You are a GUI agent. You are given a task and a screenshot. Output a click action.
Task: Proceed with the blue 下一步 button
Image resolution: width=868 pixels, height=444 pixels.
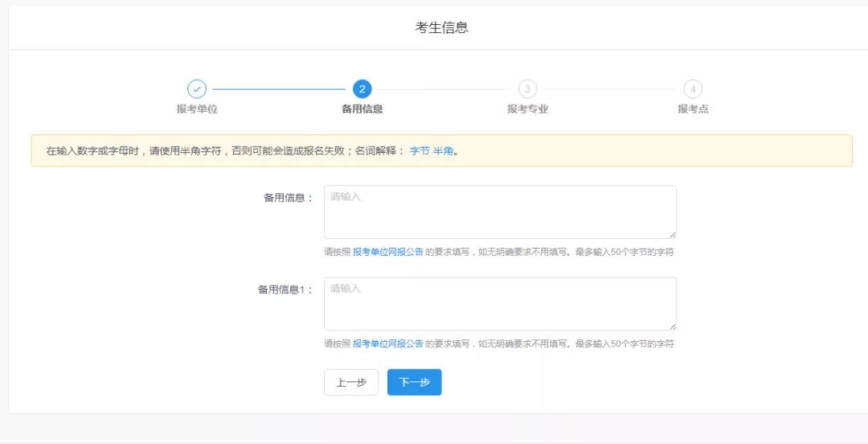tap(414, 383)
